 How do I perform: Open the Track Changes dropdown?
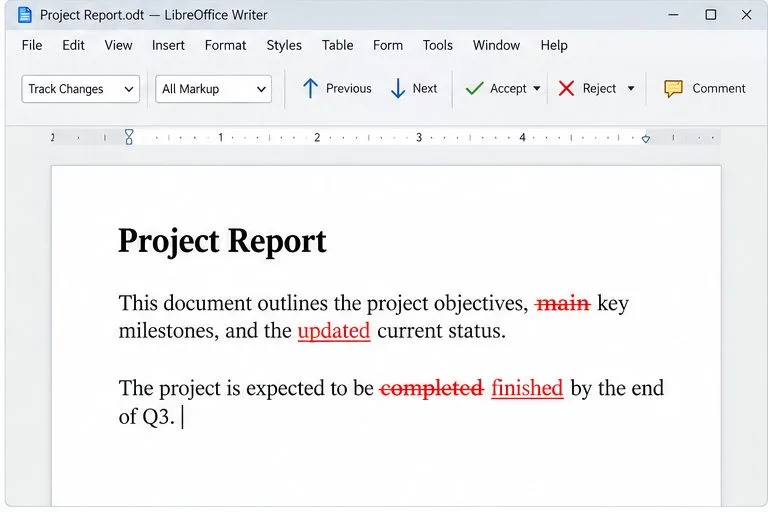(81, 89)
